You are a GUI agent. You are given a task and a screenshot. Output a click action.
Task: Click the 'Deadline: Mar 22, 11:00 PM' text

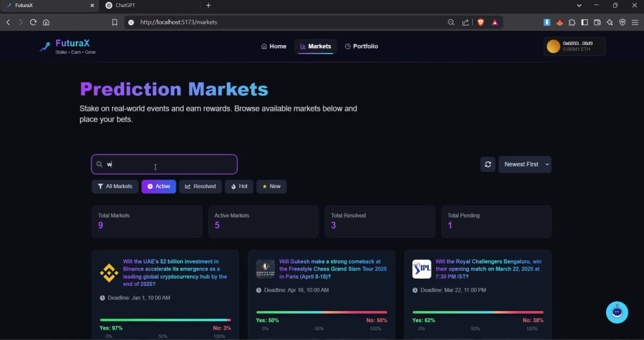[453, 290]
